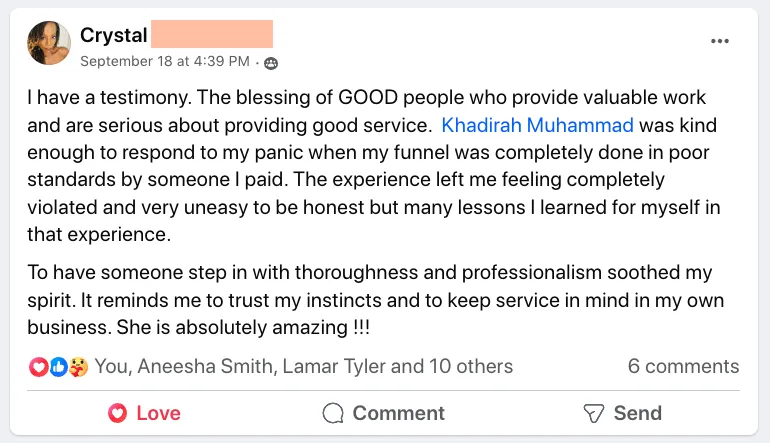Visit Khadirah Muhammad's tagged profile
Screen dimensions: 770x443
click(x=537, y=126)
